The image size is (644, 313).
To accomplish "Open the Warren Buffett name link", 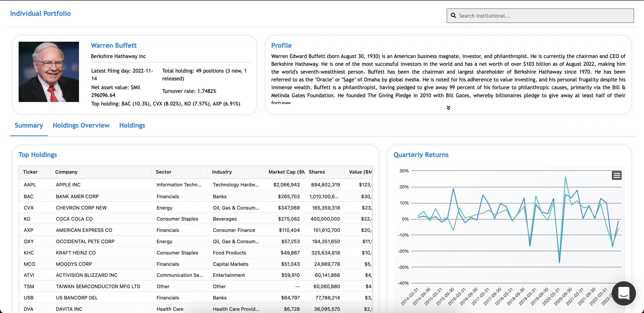I will [x=113, y=45].
